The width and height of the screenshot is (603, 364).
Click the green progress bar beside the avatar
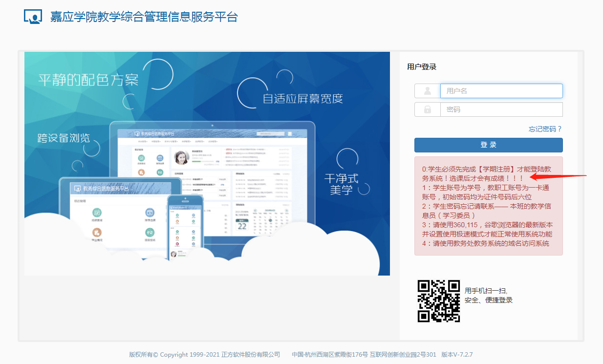tap(196, 161)
